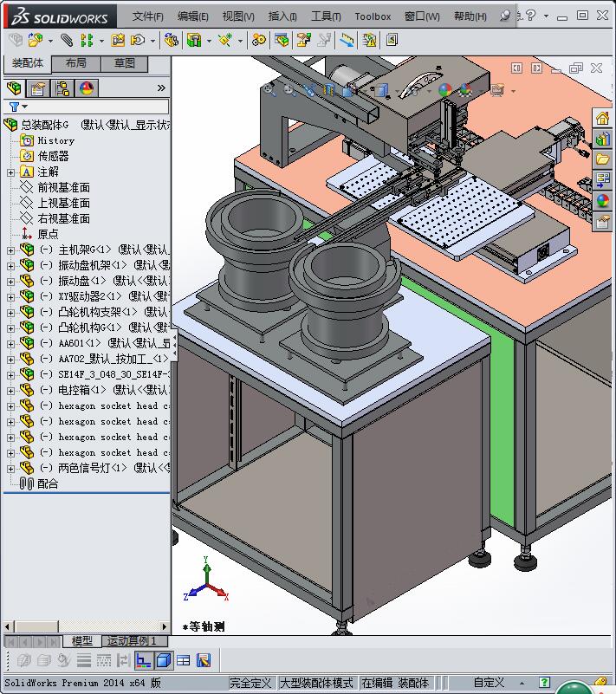Click the Zoom to Fit icon
This screenshot has width=616, height=694.
click(269, 90)
